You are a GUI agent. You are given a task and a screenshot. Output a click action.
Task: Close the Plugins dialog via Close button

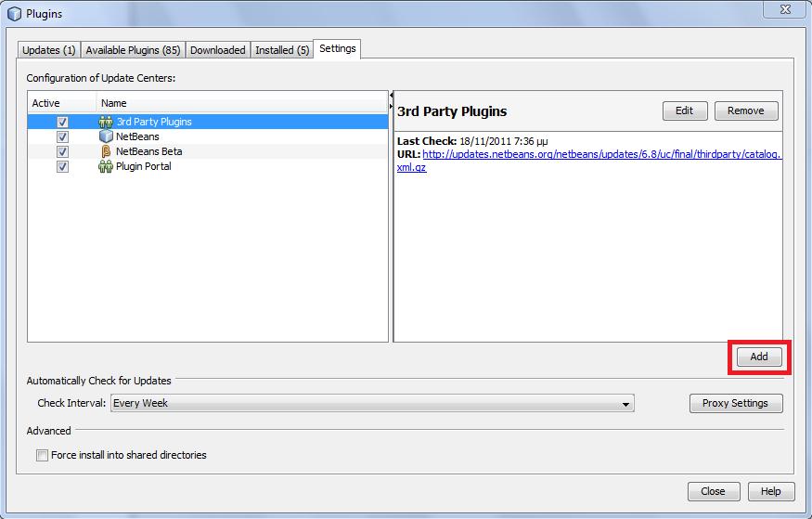(713, 491)
